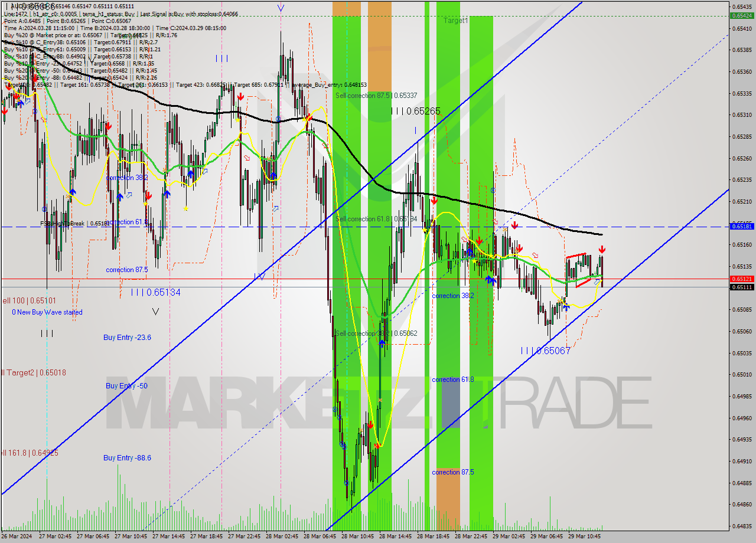Click 0.64860 on the price axis

742,504
